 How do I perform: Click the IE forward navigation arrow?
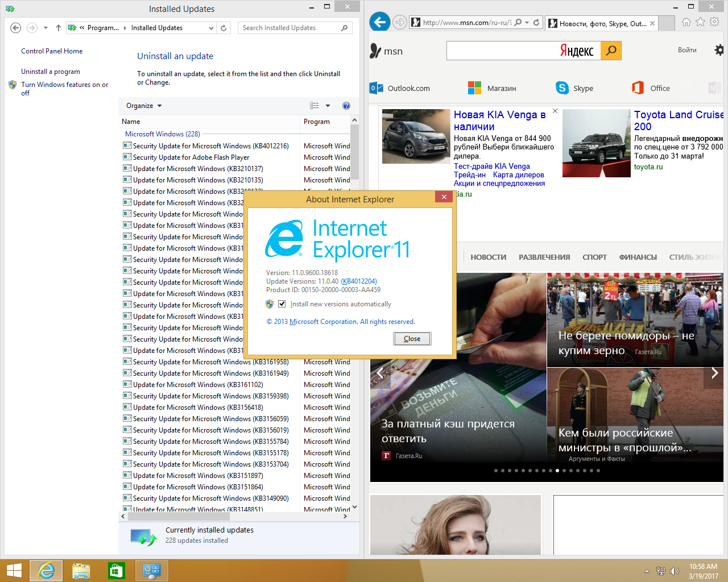click(x=400, y=23)
